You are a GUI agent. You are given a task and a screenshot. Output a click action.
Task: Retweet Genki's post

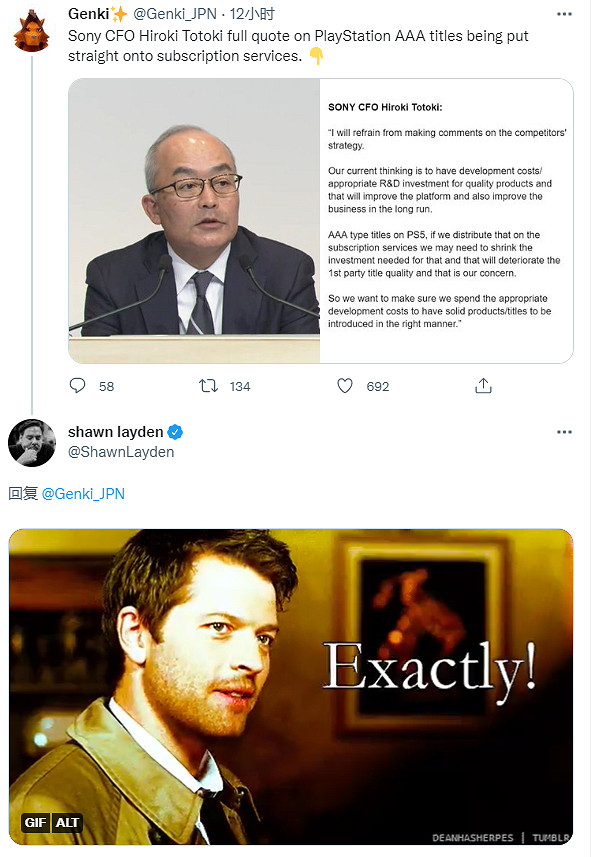pyautogui.click(x=209, y=386)
